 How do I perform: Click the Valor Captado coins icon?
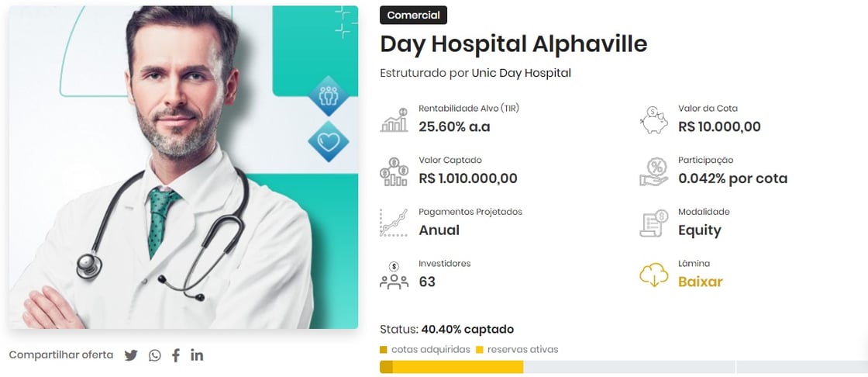coord(394,171)
